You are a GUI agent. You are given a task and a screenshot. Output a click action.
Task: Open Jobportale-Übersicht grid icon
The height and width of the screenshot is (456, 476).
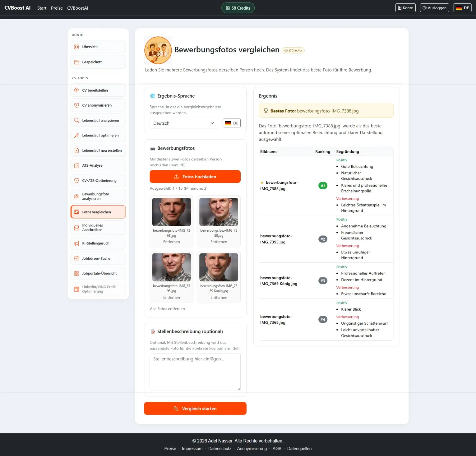pos(77,273)
